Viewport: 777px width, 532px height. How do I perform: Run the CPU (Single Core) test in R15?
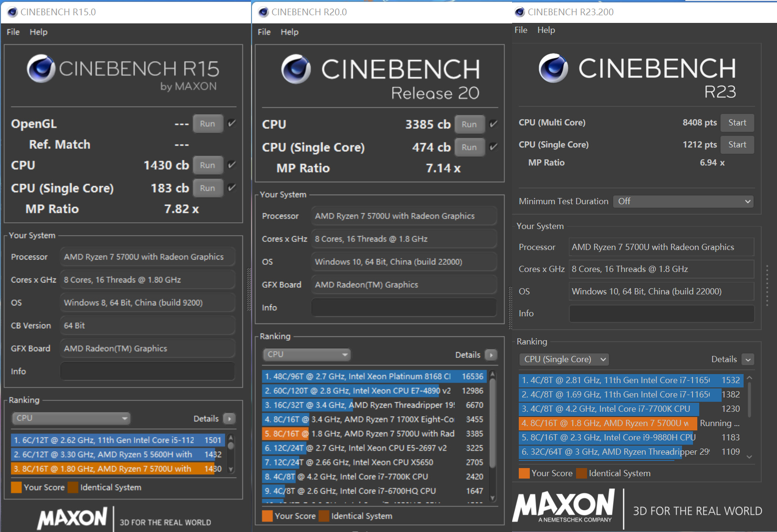tap(208, 188)
